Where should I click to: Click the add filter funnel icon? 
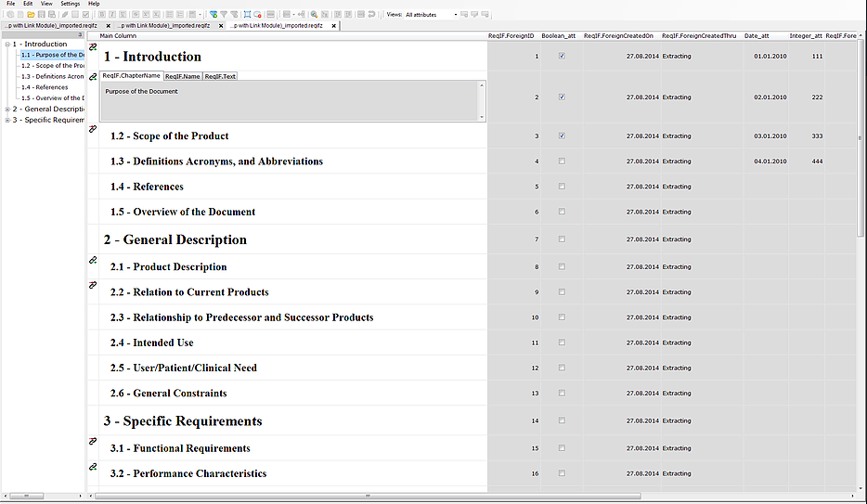coord(213,15)
